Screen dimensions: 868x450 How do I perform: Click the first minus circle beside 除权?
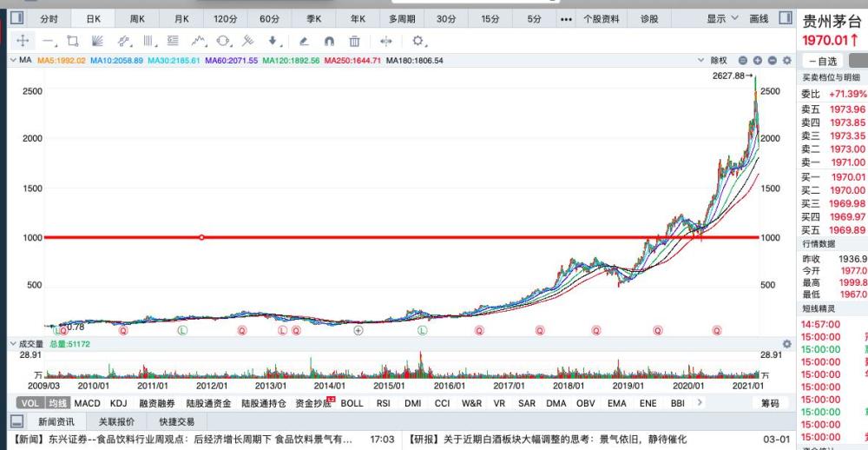pos(743,61)
